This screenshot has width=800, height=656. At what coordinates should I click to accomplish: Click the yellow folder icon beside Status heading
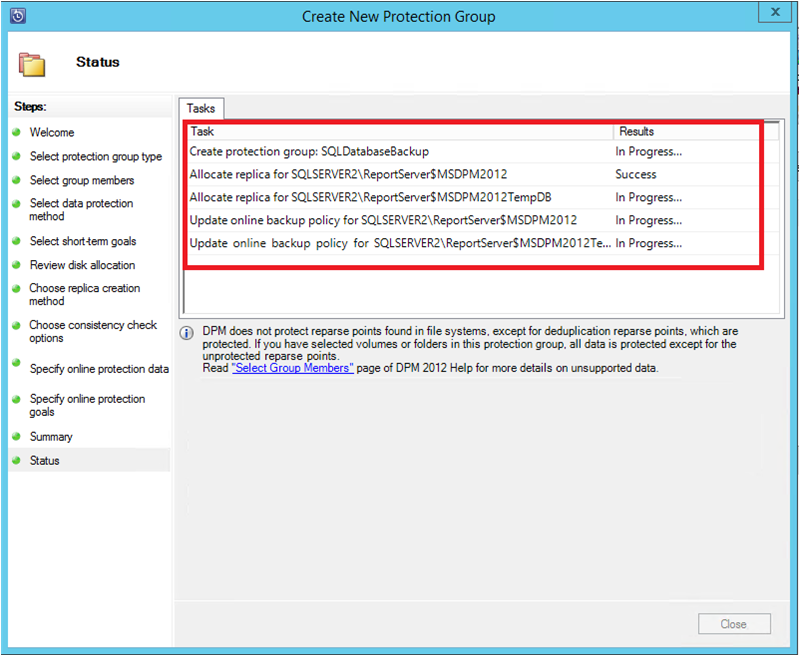coord(34,62)
